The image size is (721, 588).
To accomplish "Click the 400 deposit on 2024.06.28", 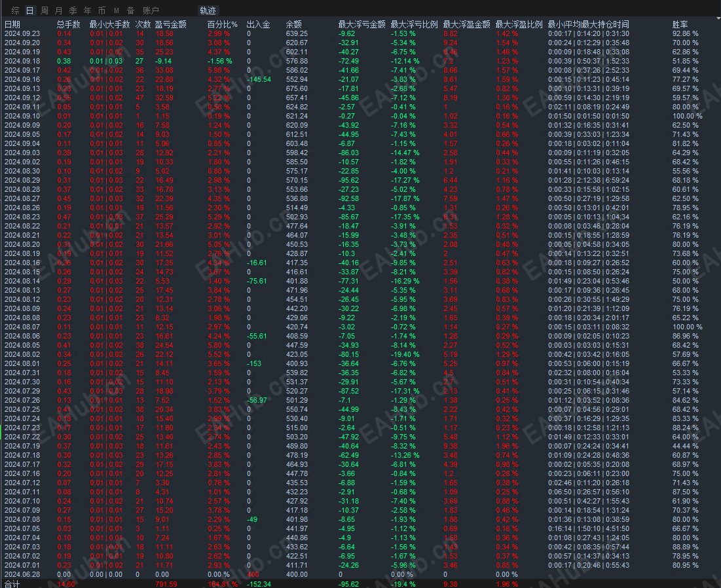I will tap(253, 575).
